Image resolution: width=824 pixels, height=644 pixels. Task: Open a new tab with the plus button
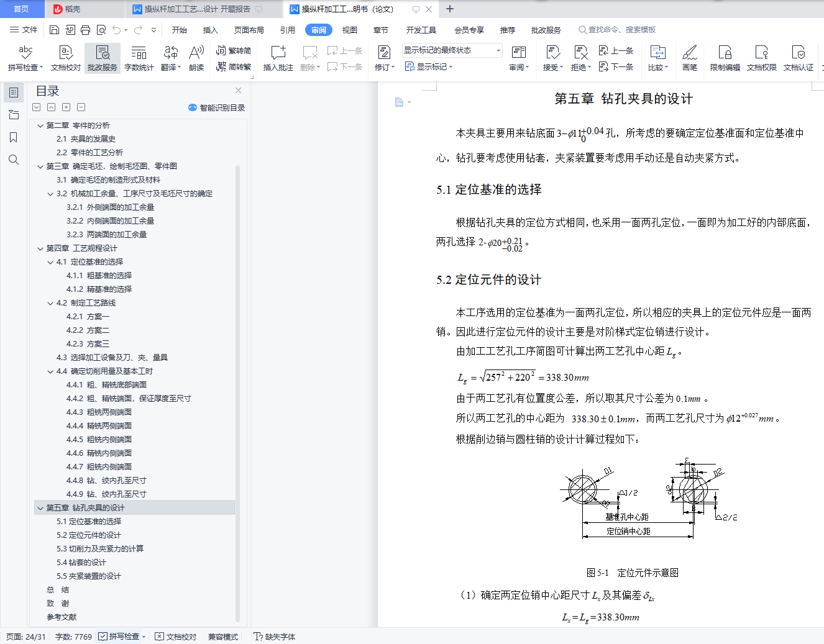450,9
